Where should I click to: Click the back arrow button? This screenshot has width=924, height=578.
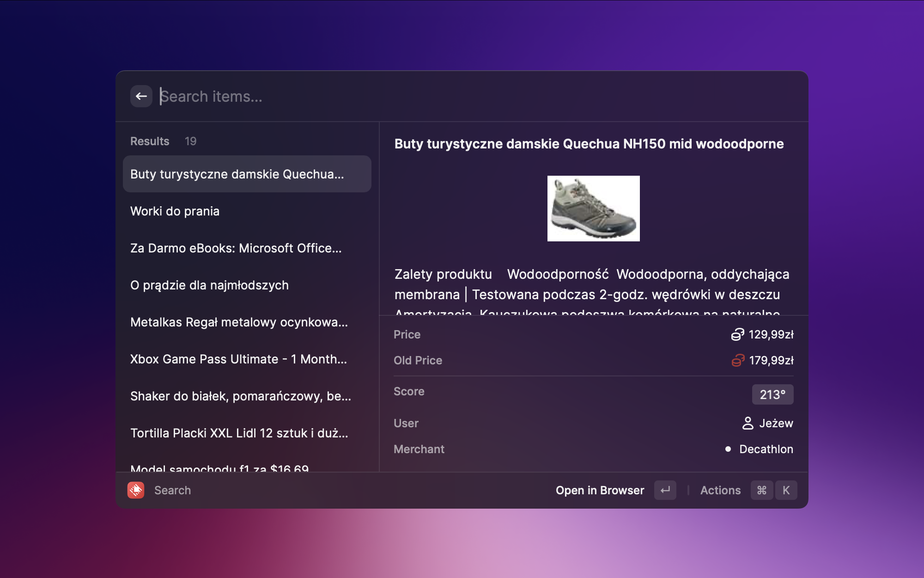[141, 96]
